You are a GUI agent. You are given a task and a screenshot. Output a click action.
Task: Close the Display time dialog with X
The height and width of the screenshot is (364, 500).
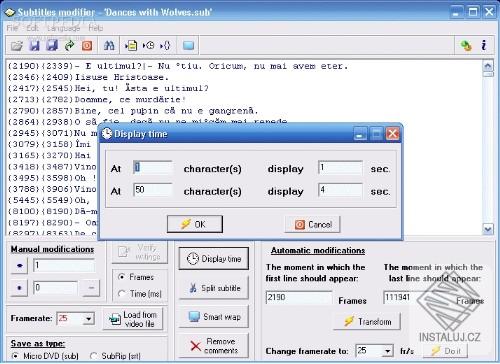click(x=393, y=134)
